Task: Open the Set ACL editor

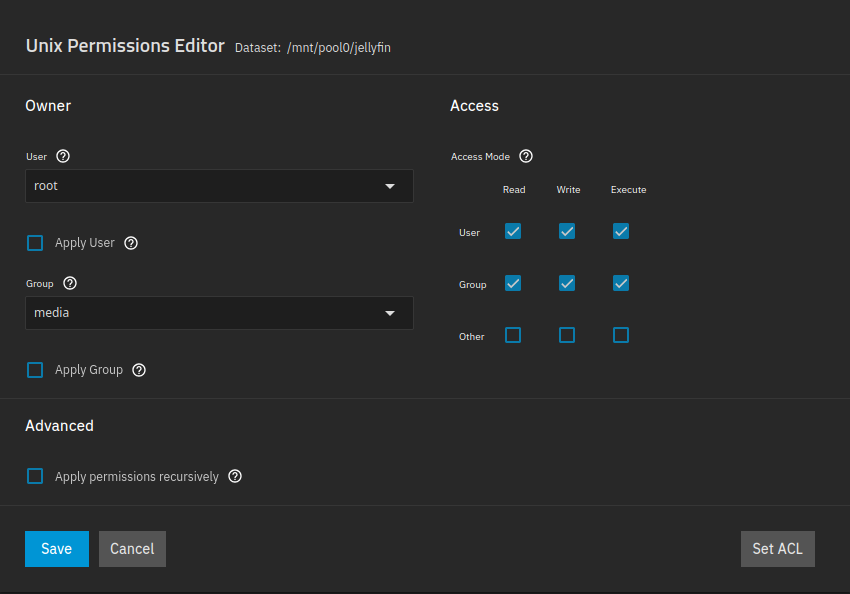Action: click(777, 548)
